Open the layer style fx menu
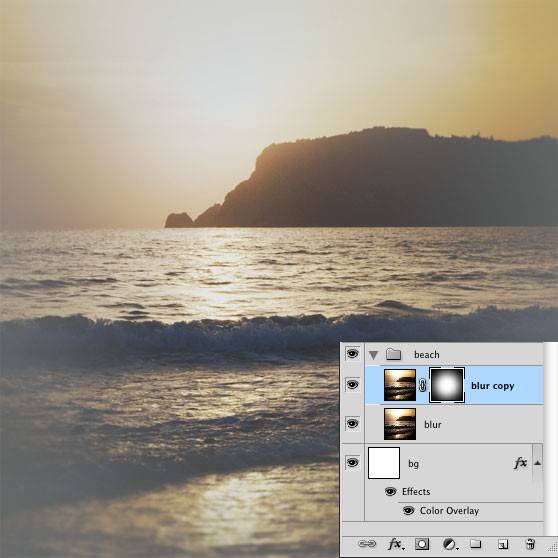Screen dimensions: 558x558 395,544
